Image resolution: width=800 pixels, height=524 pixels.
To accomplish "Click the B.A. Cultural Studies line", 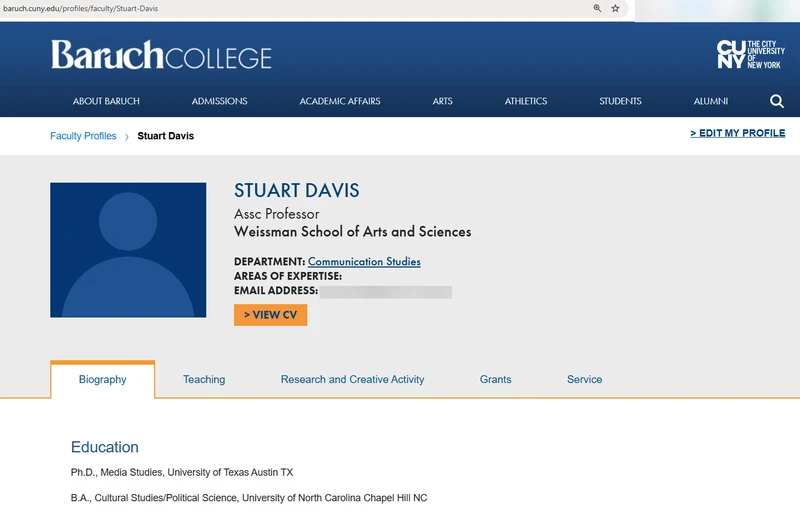I will (x=249, y=497).
